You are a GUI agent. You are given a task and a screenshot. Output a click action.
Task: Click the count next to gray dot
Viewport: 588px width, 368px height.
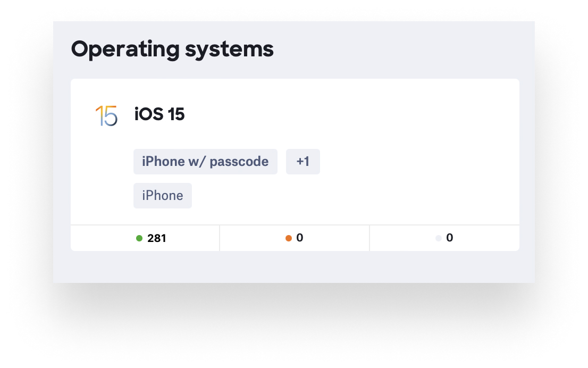click(450, 238)
